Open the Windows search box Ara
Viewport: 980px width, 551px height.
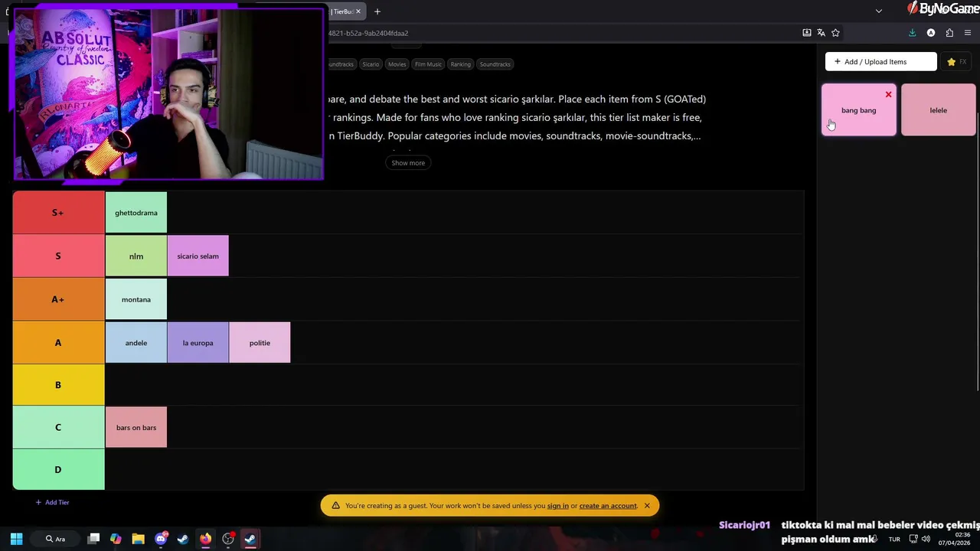55,539
